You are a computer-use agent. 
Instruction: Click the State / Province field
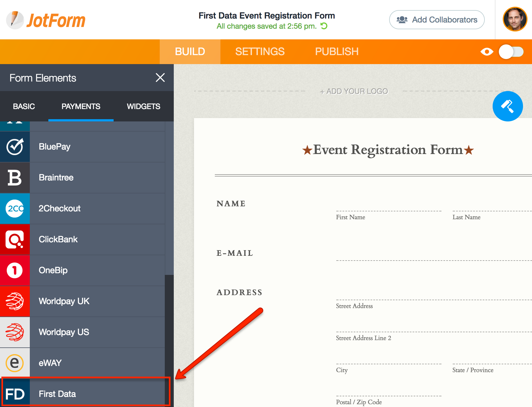tap(492, 358)
